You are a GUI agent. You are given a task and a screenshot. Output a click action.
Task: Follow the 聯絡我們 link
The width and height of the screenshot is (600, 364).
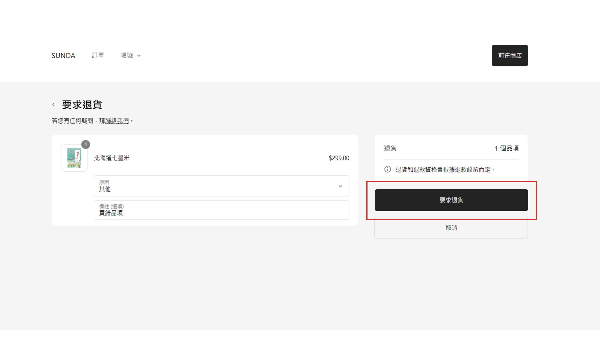(x=117, y=121)
